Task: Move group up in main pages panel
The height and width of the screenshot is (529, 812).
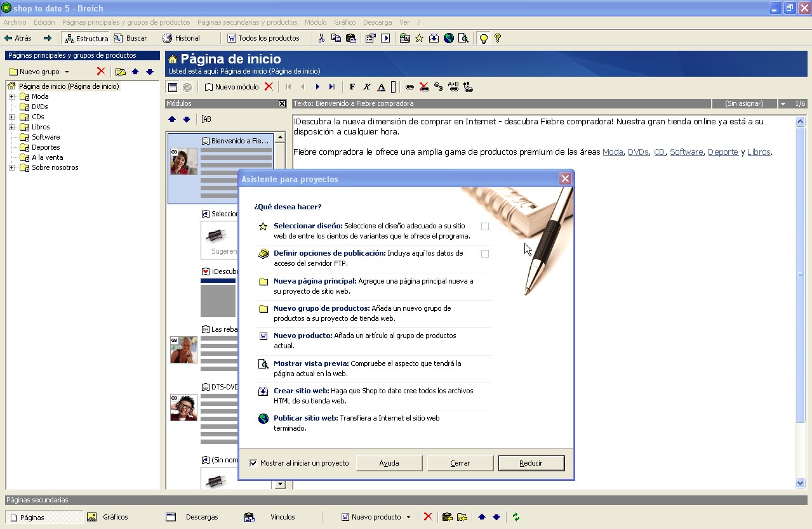Action: point(135,72)
